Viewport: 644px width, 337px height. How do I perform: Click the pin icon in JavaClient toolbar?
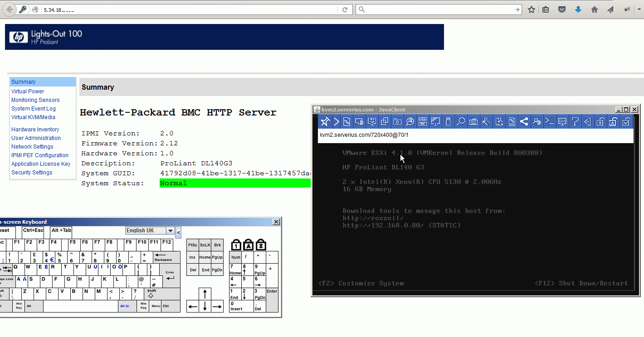[x=325, y=121]
